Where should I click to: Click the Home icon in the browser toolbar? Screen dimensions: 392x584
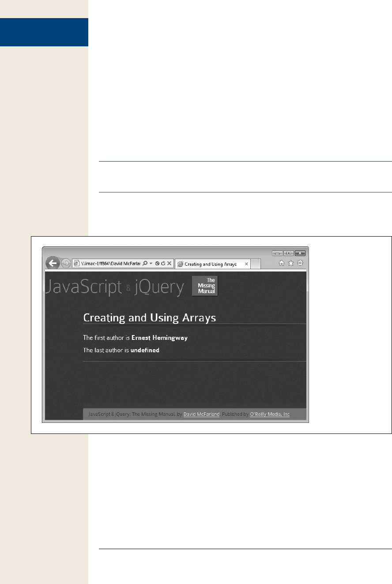[x=282, y=263]
